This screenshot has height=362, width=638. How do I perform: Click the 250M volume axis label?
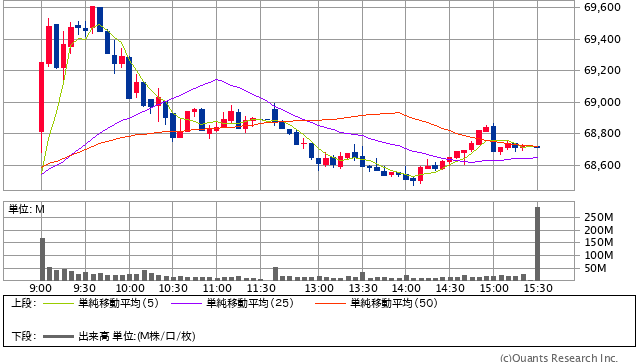[599, 217]
